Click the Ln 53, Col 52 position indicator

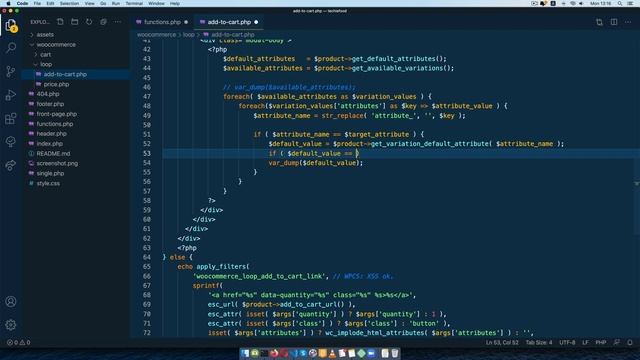502,342
